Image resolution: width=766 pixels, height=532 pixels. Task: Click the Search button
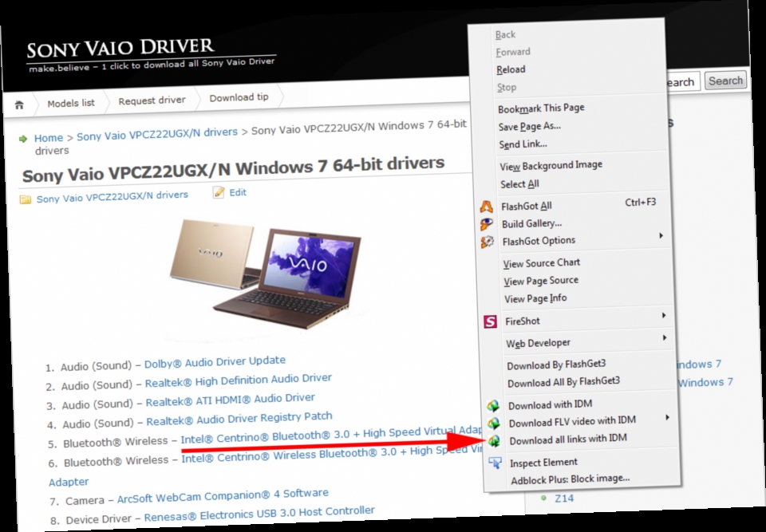coord(725,81)
